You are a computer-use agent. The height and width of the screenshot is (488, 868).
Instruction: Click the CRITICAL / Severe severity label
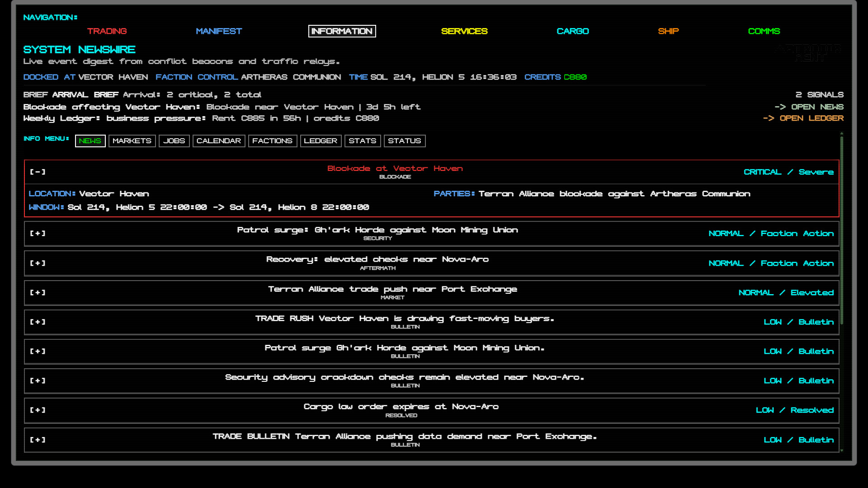point(788,172)
